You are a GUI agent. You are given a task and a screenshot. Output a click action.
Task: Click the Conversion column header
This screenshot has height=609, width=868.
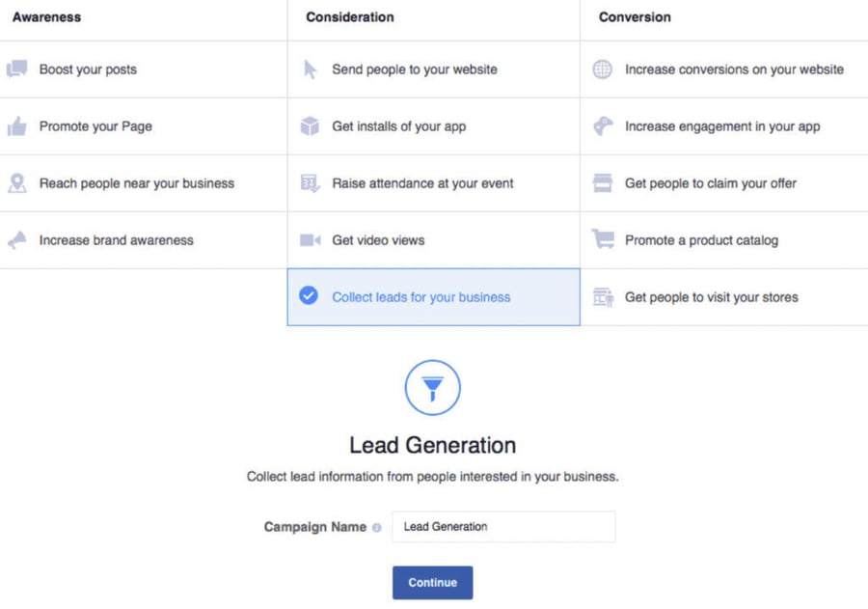[634, 16]
